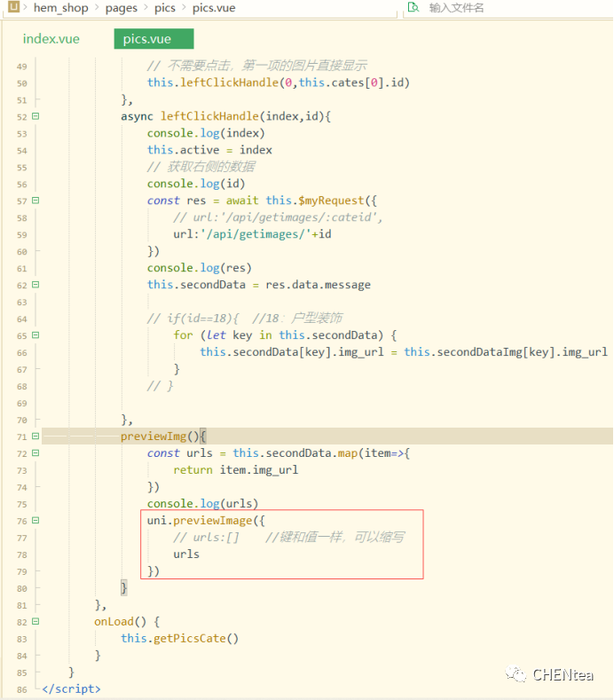Click 'await this.$myRequest({' on line 57

tap(302, 201)
